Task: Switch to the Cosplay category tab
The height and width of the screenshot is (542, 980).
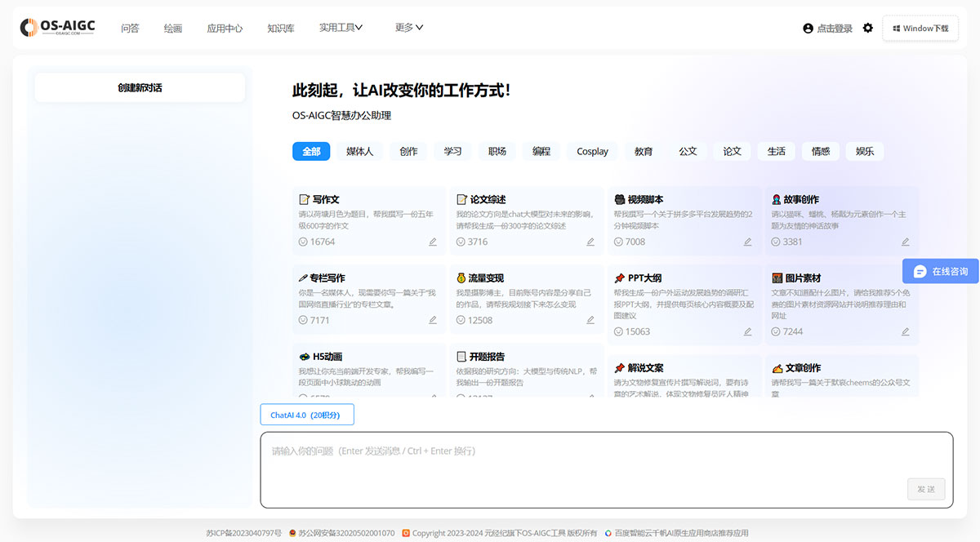Action: (591, 151)
